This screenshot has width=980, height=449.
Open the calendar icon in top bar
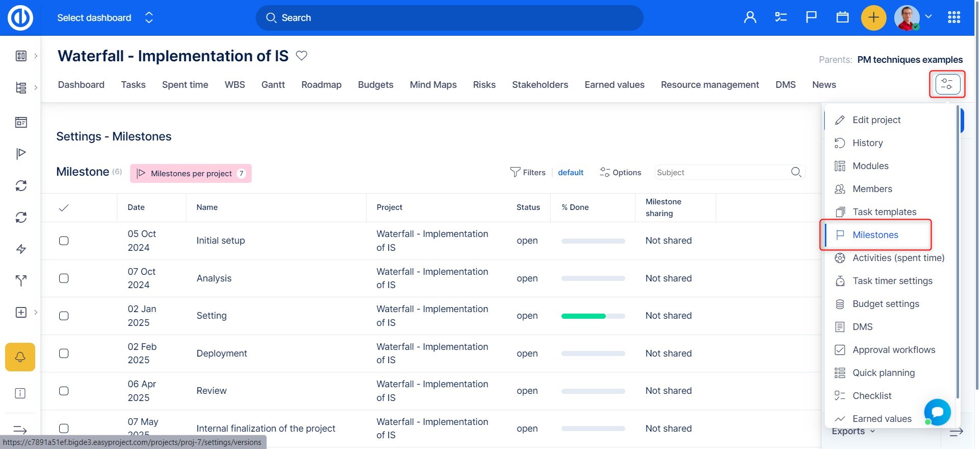(842, 18)
